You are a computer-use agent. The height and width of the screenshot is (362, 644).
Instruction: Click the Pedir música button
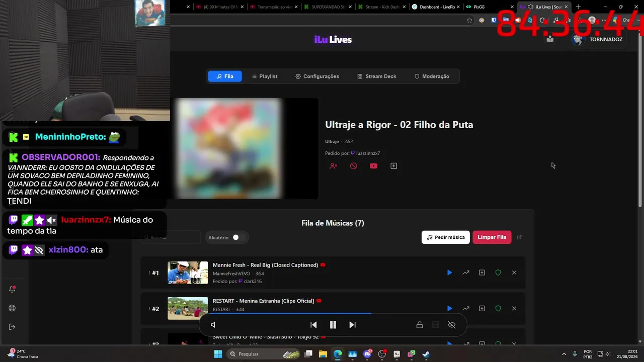446,237
